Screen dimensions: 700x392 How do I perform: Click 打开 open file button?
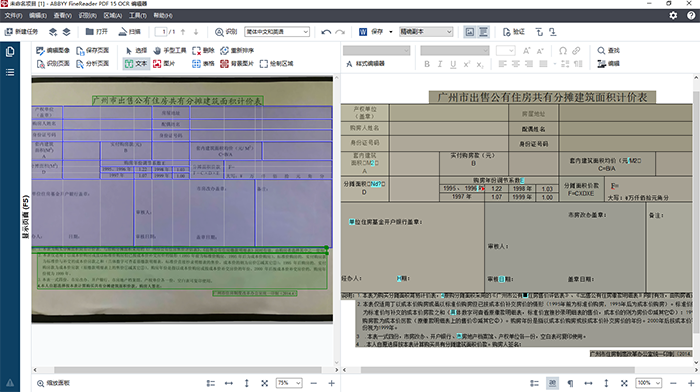[97, 32]
